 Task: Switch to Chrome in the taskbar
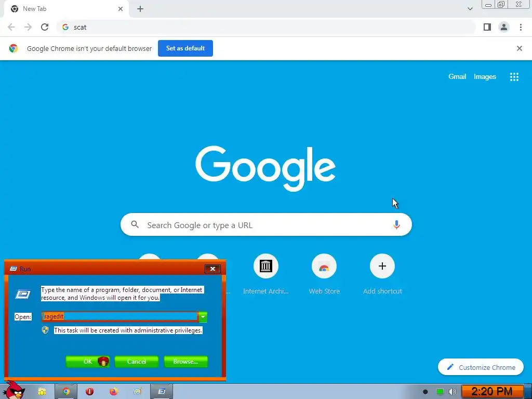[x=66, y=392]
